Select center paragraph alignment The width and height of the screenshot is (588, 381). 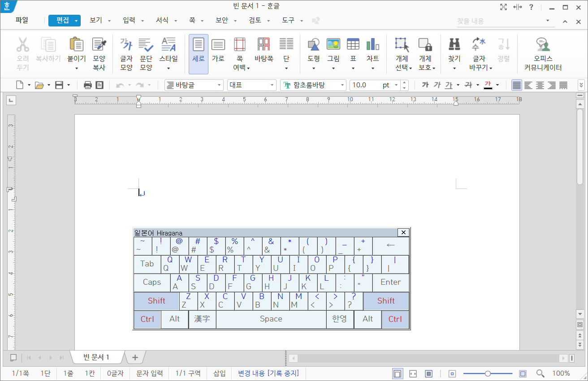pyautogui.click(x=540, y=85)
